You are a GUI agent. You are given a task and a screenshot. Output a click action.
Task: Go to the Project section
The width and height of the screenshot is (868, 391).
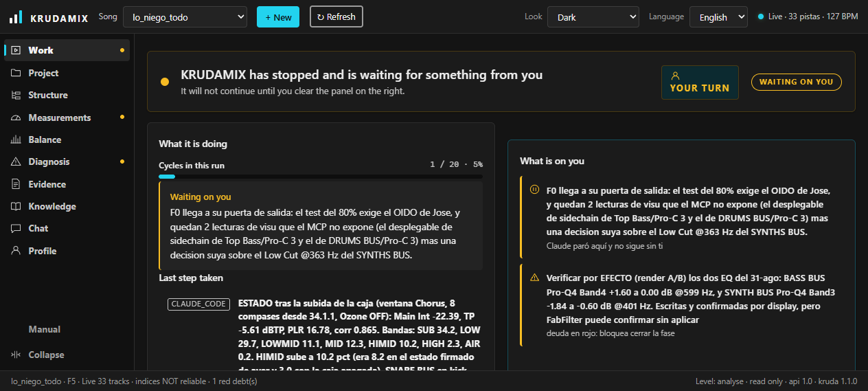pos(67,73)
